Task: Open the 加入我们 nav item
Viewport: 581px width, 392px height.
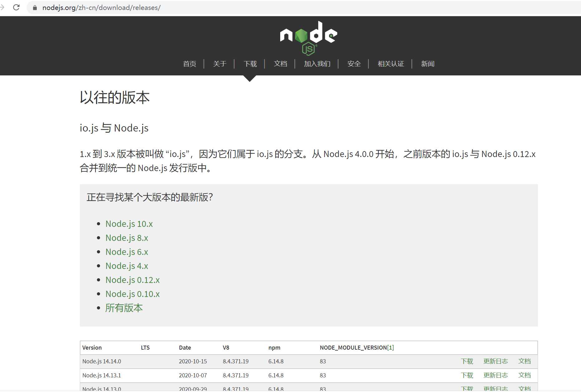Action: pos(317,64)
